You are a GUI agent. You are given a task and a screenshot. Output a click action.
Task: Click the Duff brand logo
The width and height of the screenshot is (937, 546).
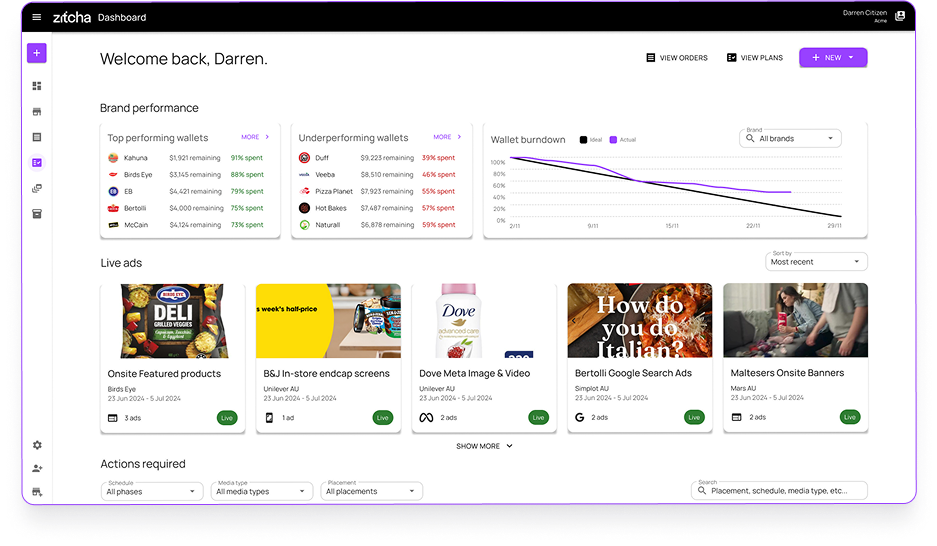304,158
